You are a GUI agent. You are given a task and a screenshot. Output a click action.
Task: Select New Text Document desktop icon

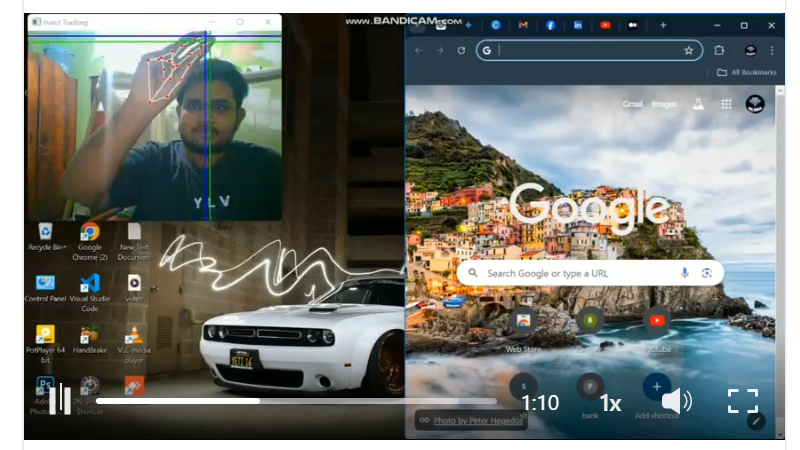[x=134, y=242]
